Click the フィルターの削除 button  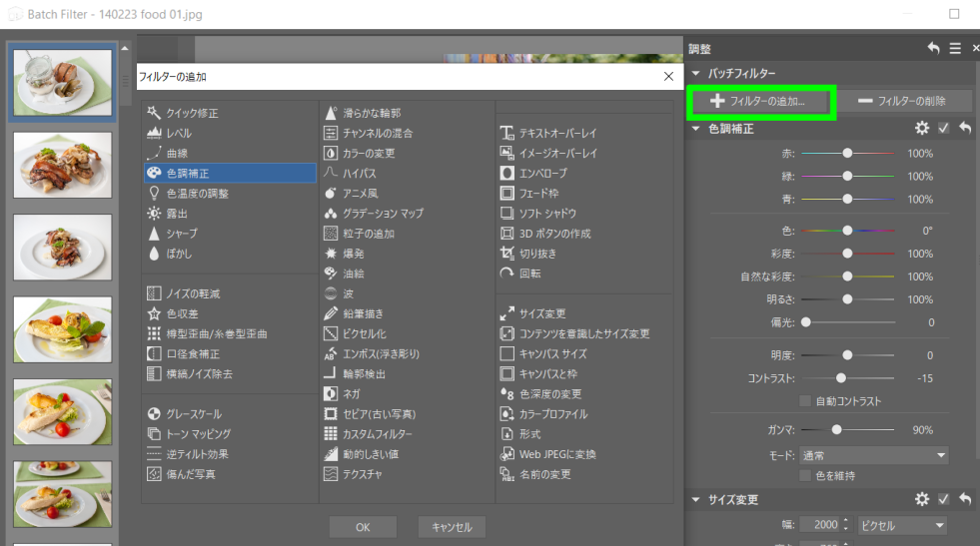[x=903, y=101]
